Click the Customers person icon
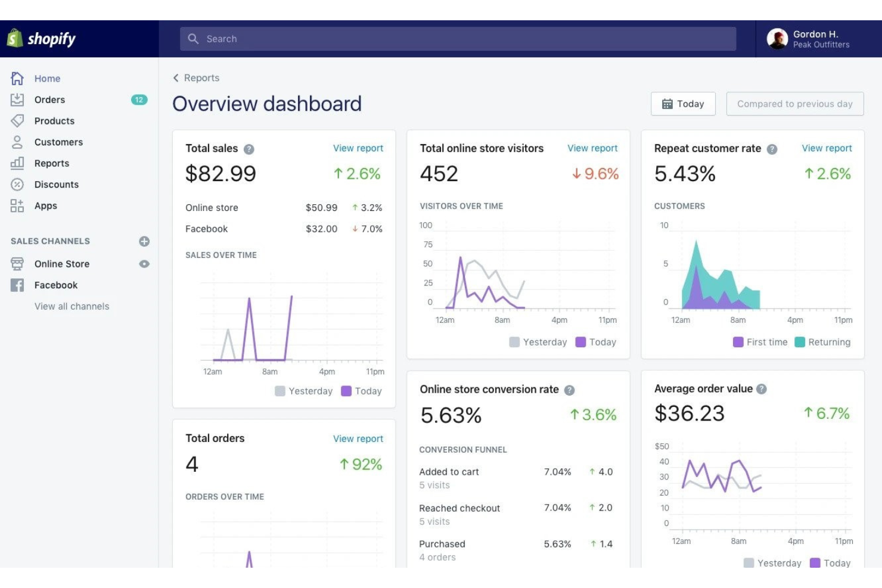 pos(17,142)
